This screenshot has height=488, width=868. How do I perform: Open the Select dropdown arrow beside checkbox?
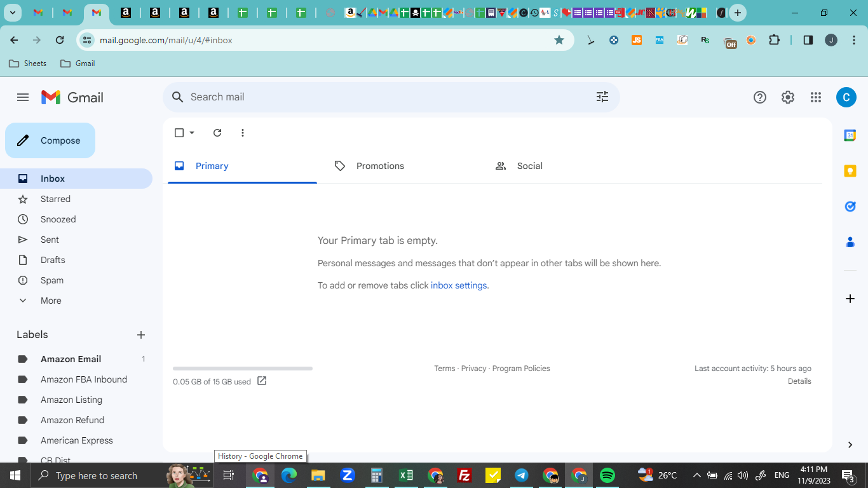coord(192,133)
